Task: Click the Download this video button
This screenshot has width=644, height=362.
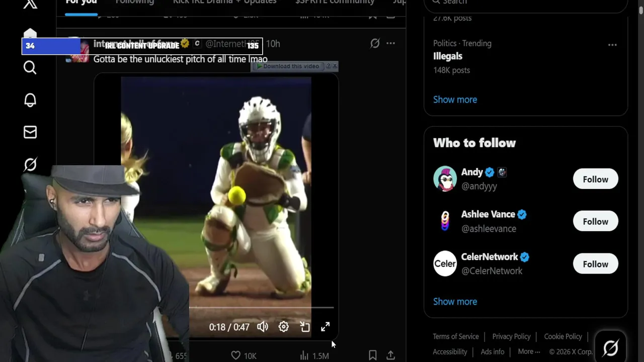Action: pyautogui.click(x=288, y=66)
